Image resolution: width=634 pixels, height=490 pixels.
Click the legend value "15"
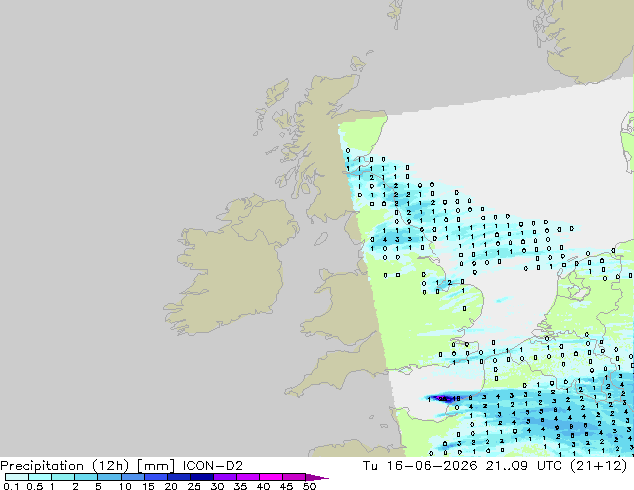point(148,486)
